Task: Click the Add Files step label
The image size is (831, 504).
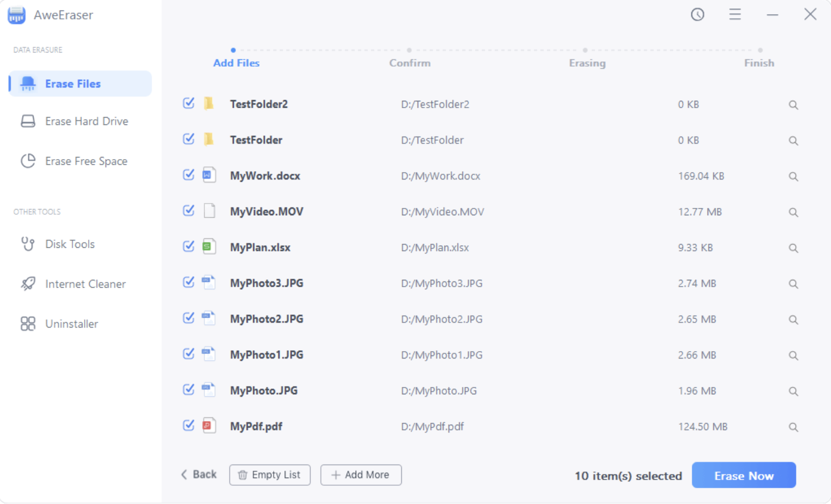Action: pos(236,63)
